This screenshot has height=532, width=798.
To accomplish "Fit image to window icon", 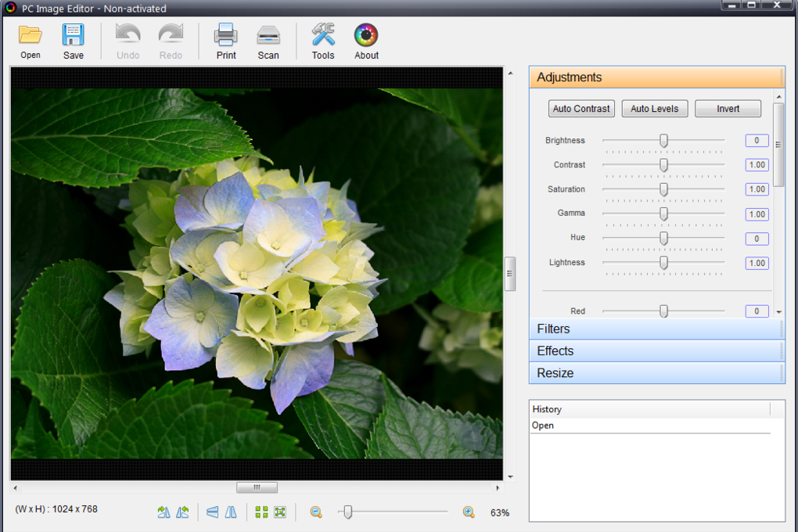I will point(280,512).
